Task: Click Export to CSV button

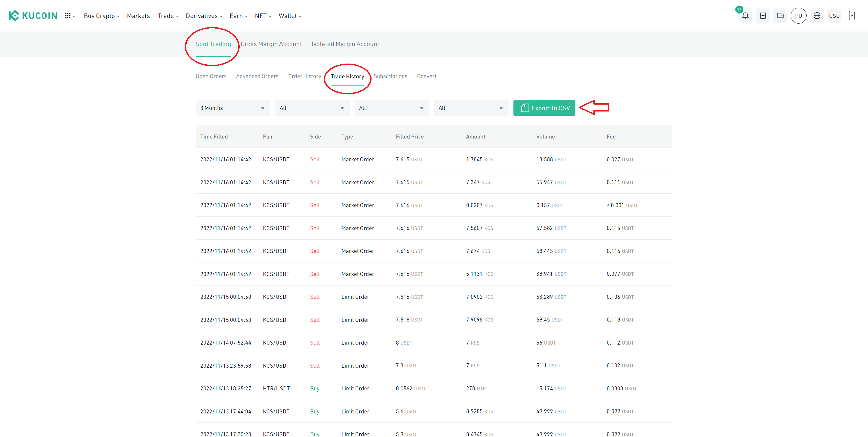Action: pos(544,108)
